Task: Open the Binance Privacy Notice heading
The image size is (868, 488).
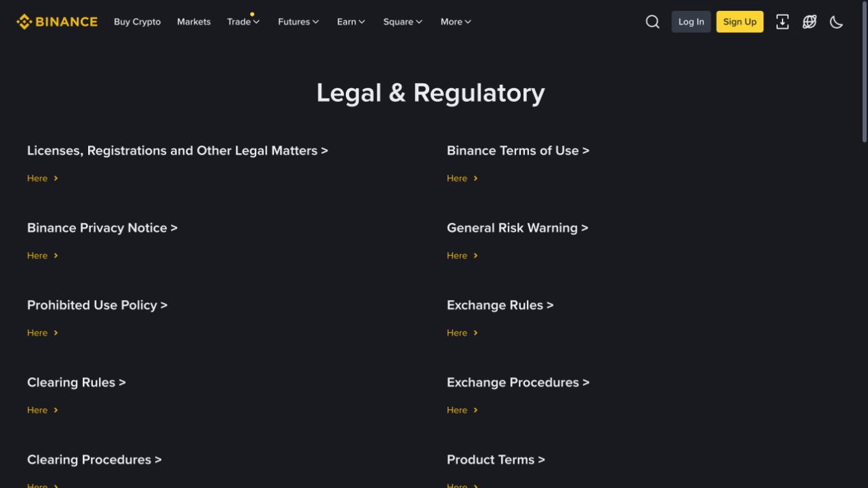Action: pyautogui.click(x=103, y=228)
